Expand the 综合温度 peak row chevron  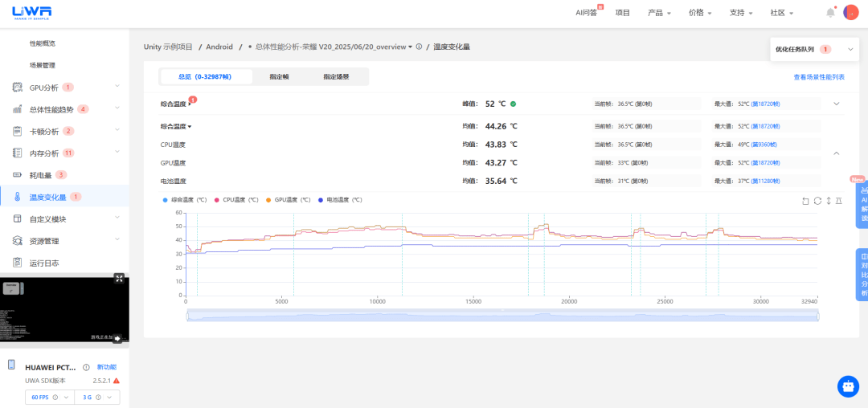point(837,104)
